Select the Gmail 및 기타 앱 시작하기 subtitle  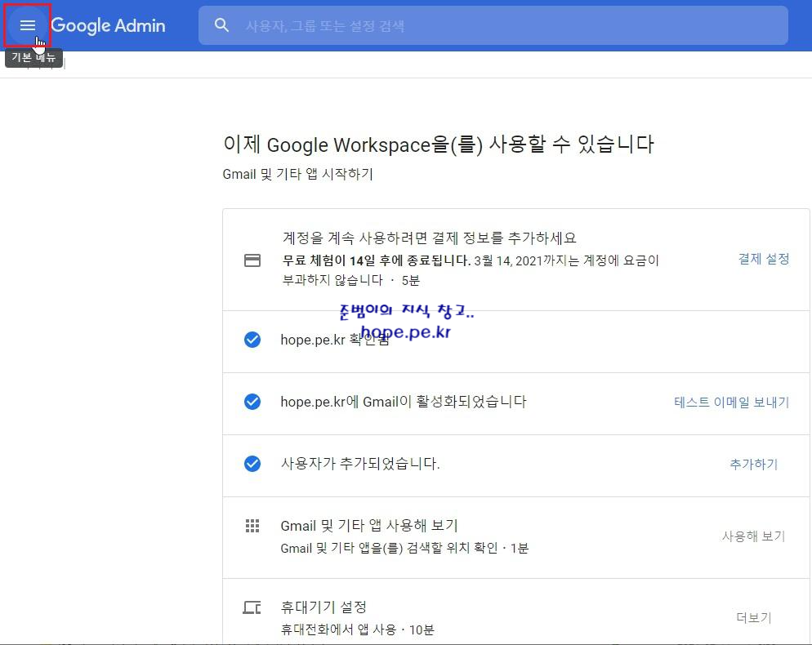tap(298, 174)
